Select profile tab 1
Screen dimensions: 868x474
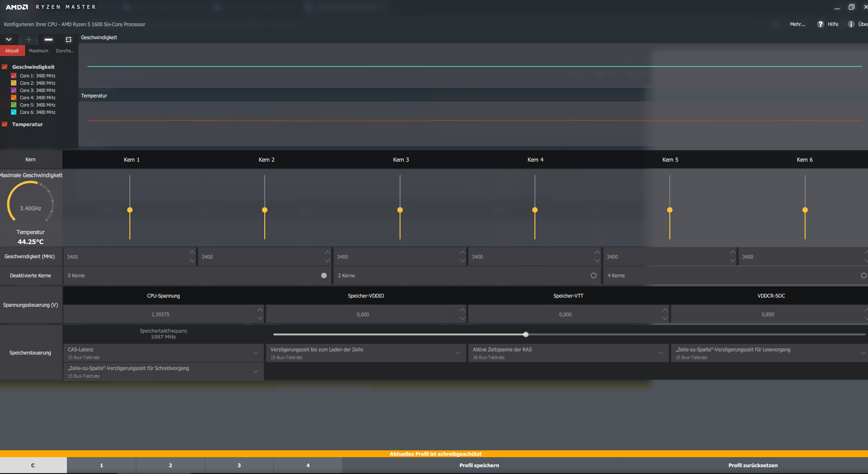pos(102,465)
